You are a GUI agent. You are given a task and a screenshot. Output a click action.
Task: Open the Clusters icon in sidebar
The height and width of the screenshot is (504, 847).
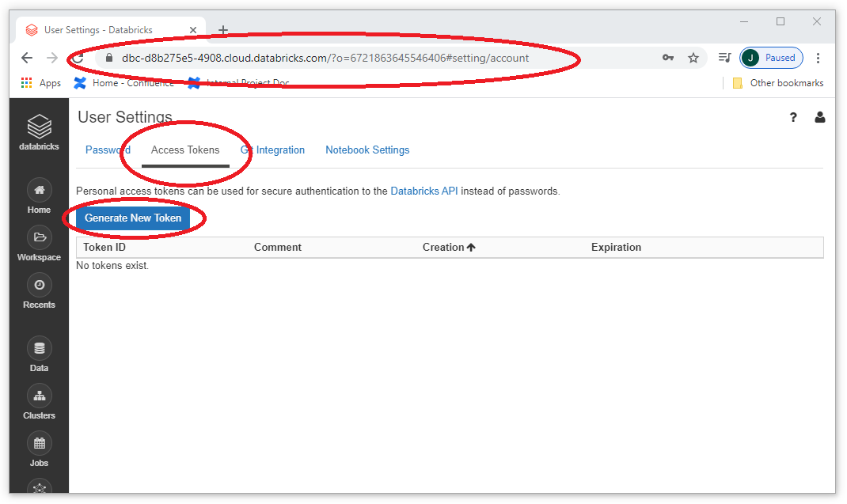[x=40, y=396]
